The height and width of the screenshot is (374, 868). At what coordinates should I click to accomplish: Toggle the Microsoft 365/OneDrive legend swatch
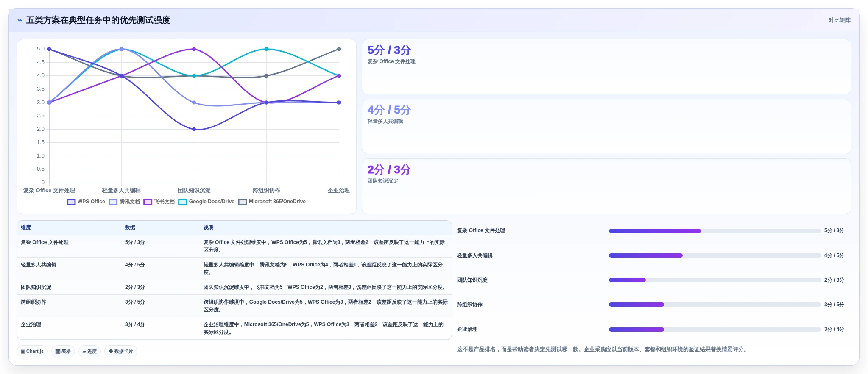pos(243,202)
